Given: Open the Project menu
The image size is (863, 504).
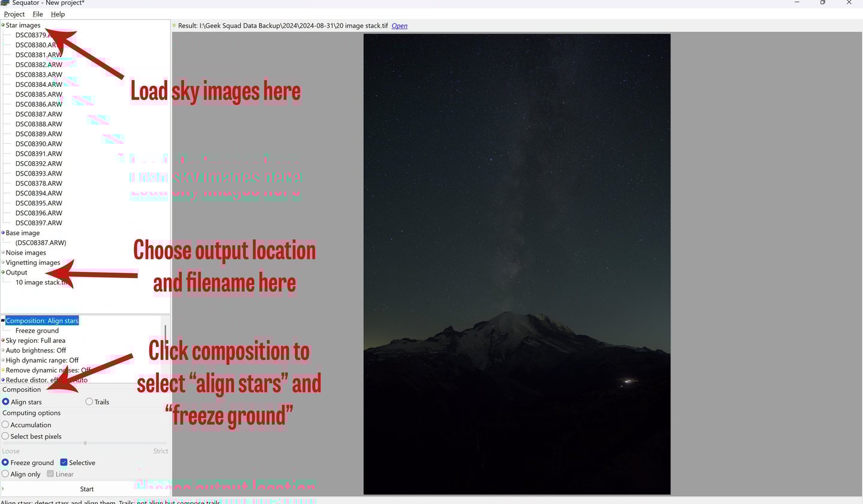Looking at the screenshot, I should (x=14, y=14).
